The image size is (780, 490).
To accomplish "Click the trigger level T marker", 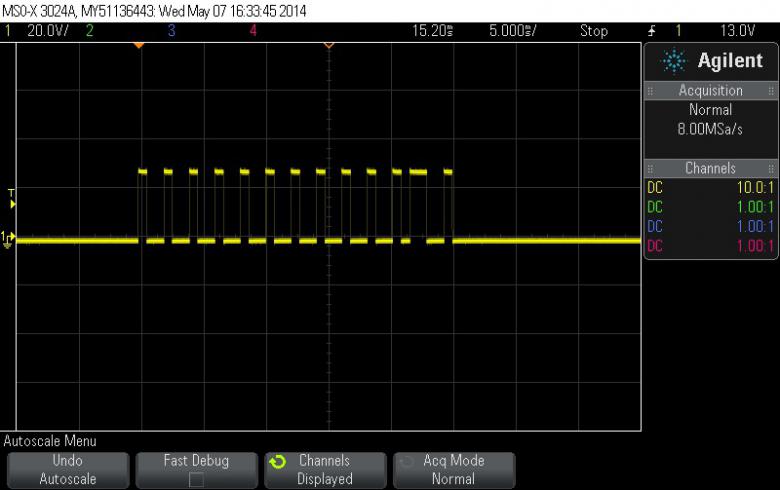I will (x=11, y=198).
